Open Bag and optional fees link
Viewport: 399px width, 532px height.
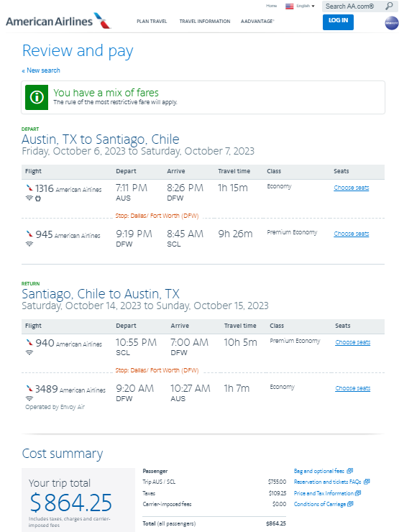[319, 471]
